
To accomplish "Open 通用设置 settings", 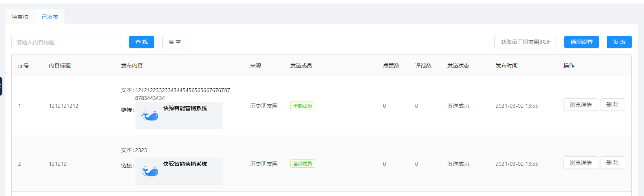I will [x=582, y=42].
